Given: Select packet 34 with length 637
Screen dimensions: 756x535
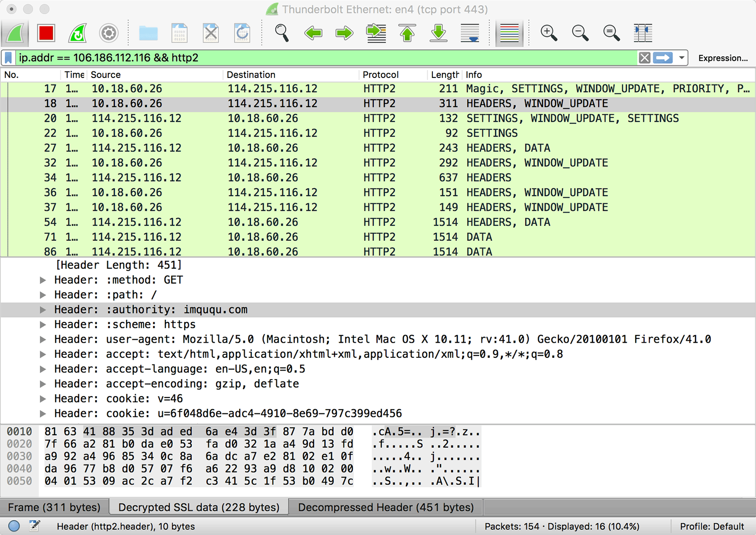Looking at the screenshot, I should [378, 178].
